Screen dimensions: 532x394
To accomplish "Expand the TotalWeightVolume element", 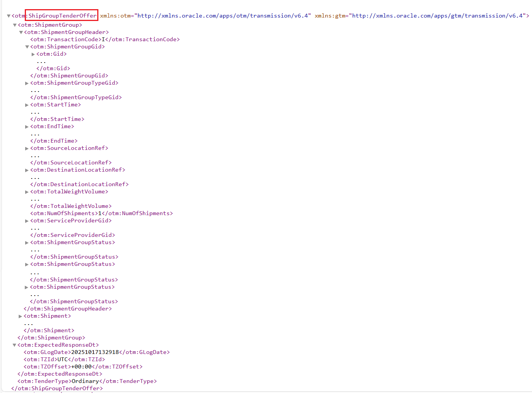I will click(x=27, y=191).
